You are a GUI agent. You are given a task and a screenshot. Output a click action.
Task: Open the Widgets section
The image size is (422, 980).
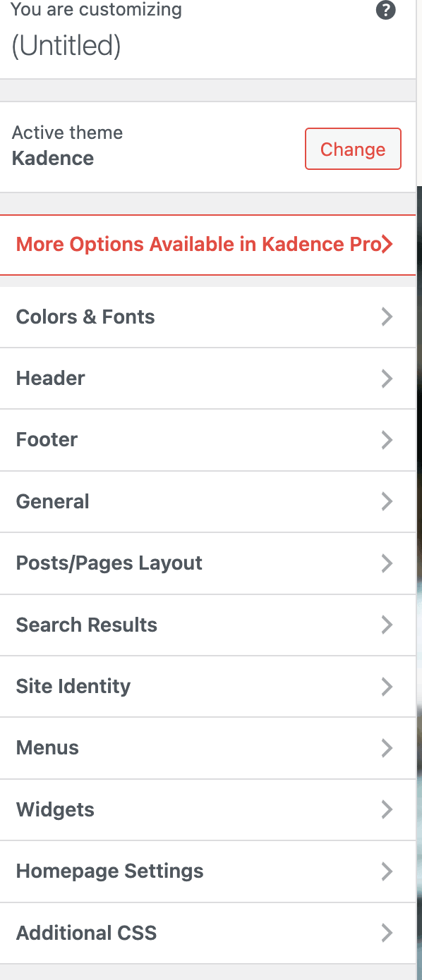(208, 809)
